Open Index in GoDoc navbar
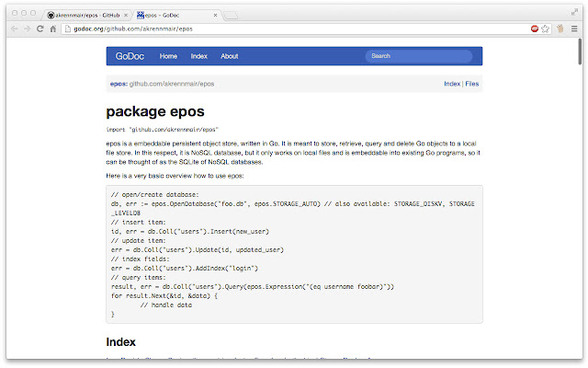Image resolution: width=588 pixels, height=368 pixels. pos(199,56)
